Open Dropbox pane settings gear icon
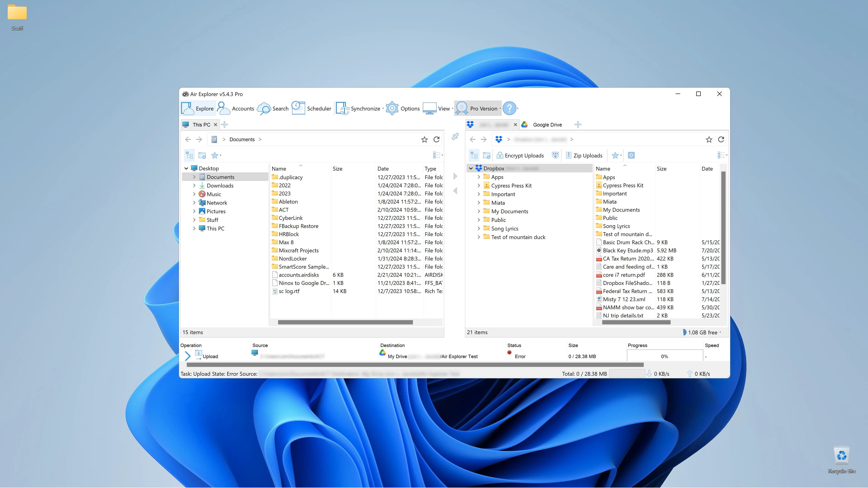The width and height of the screenshot is (868, 488). [631, 155]
